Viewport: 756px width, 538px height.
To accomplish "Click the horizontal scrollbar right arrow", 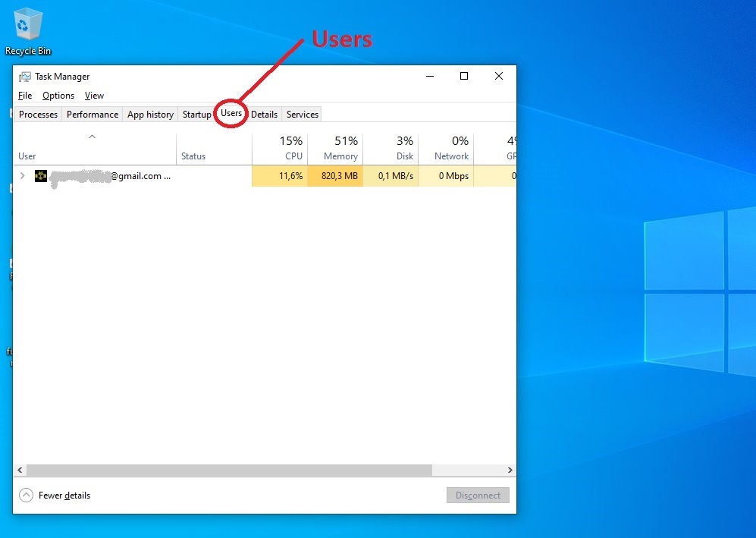I will click(510, 470).
